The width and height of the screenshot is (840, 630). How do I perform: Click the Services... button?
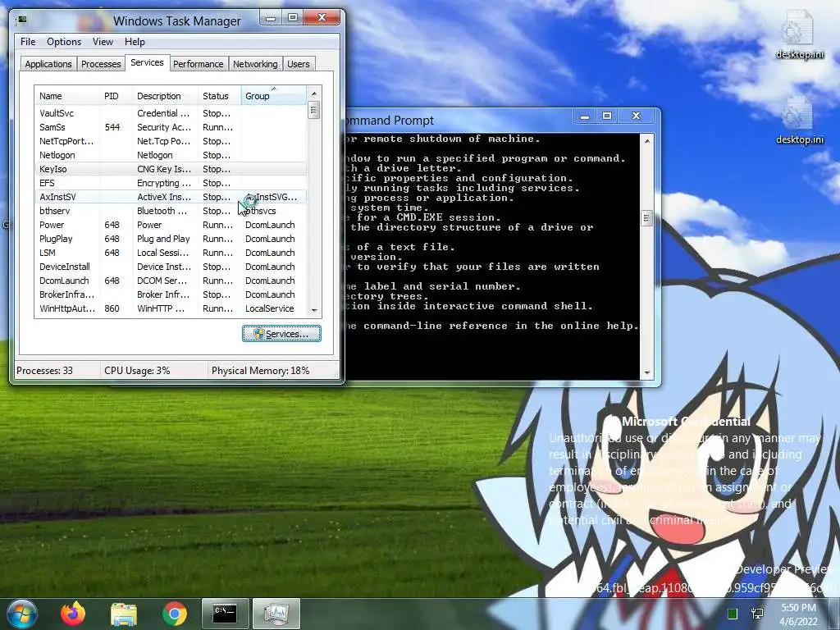click(x=282, y=334)
